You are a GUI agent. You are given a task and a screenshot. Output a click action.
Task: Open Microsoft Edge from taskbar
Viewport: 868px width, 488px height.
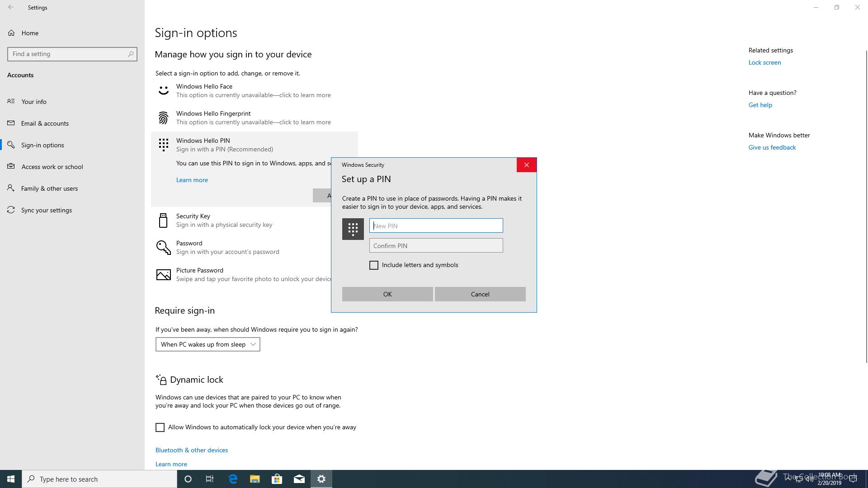(x=233, y=479)
